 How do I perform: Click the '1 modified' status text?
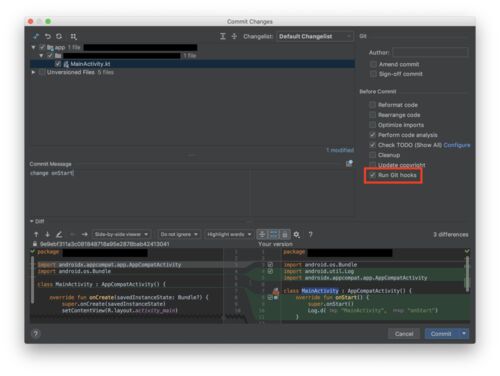click(340, 150)
